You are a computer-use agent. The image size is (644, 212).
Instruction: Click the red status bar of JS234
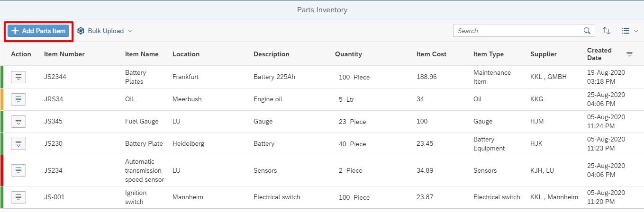pos(1,170)
